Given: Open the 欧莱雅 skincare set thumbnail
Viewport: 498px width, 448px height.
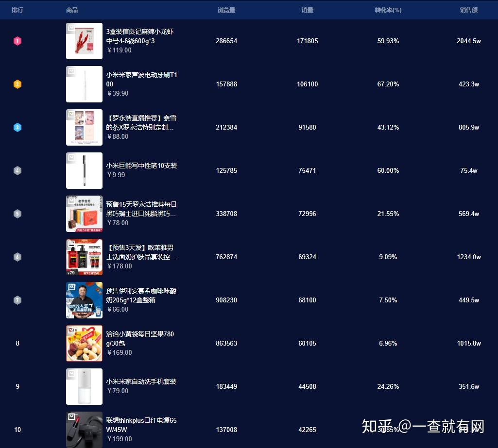Looking at the screenshot, I should tap(84, 257).
